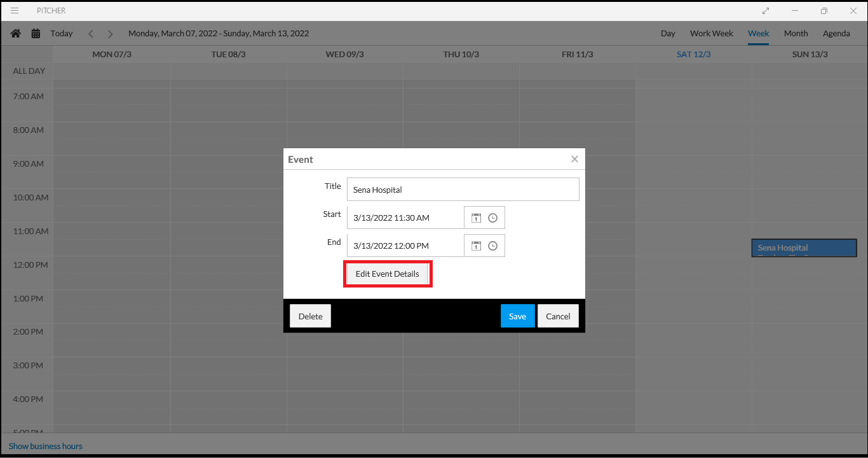
Task: Click Edit Event Details button
Action: [387, 274]
